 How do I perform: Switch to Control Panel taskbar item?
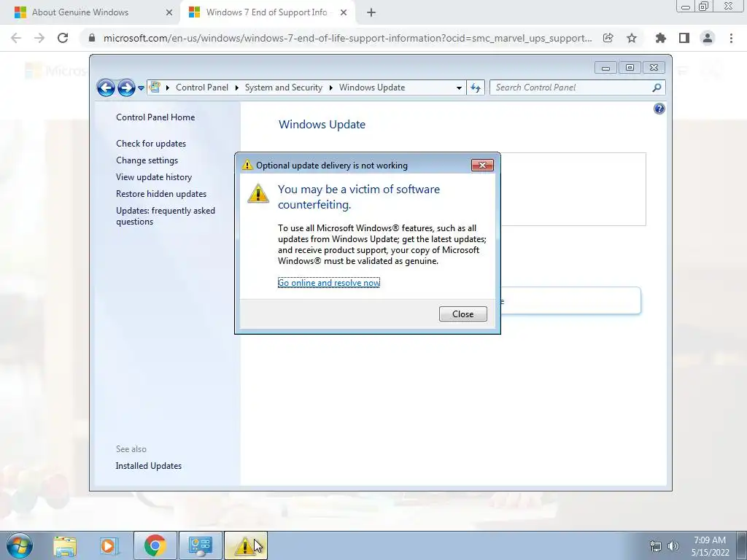point(200,545)
